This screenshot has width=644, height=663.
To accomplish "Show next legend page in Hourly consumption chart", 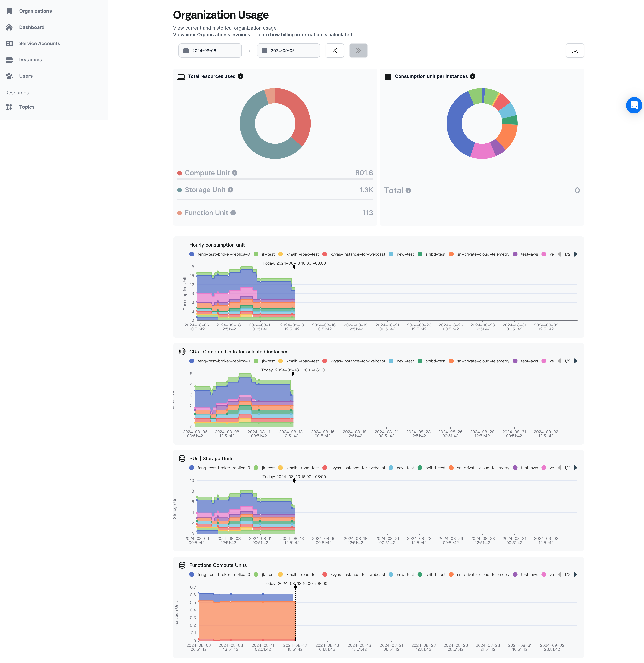I will 576,254.
